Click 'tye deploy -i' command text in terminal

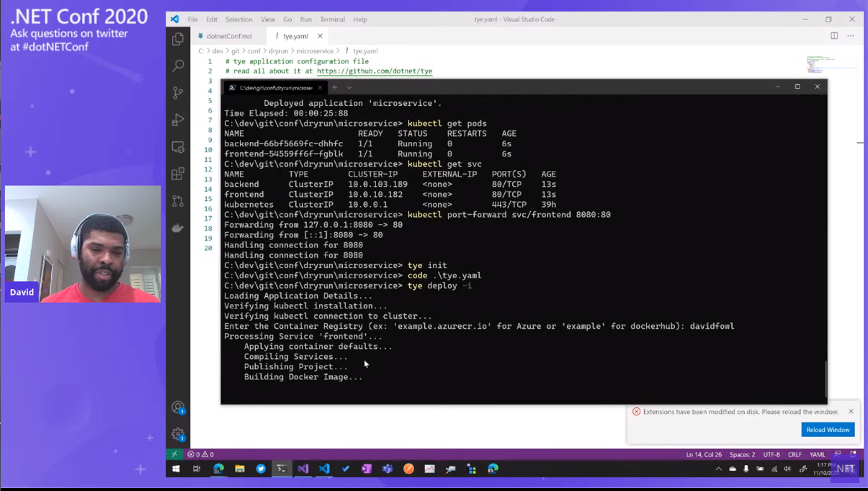tap(439, 286)
